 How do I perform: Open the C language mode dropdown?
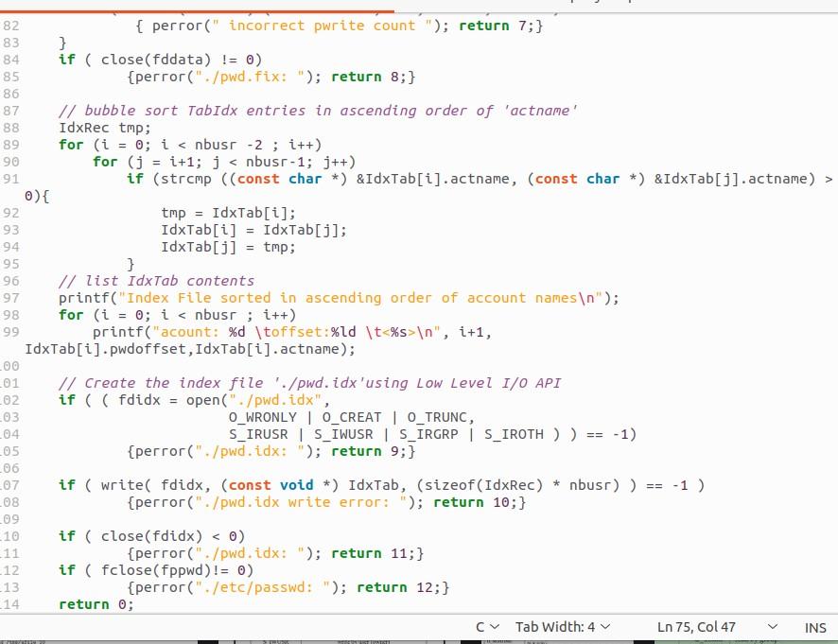[x=486, y=627]
